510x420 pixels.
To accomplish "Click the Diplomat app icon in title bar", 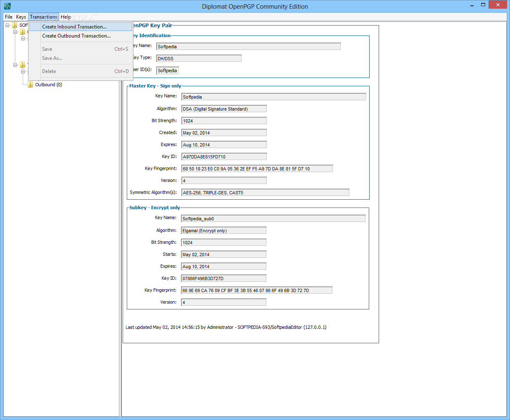I will (x=7, y=6).
